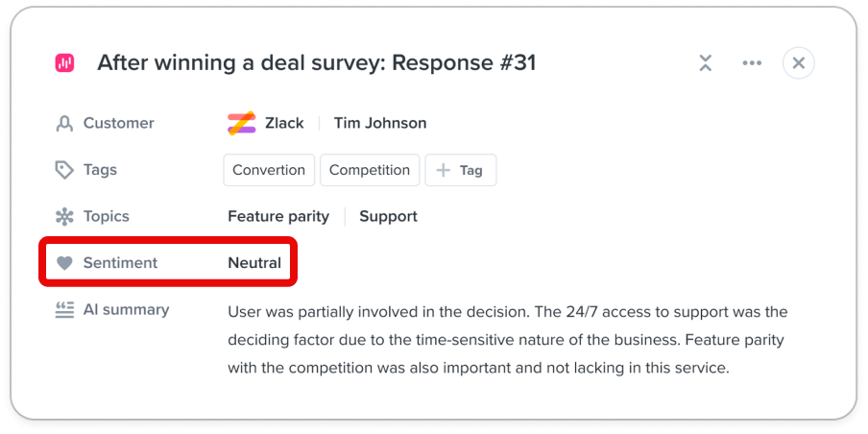Open the Feature parity topic

click(x=278, y=216)
